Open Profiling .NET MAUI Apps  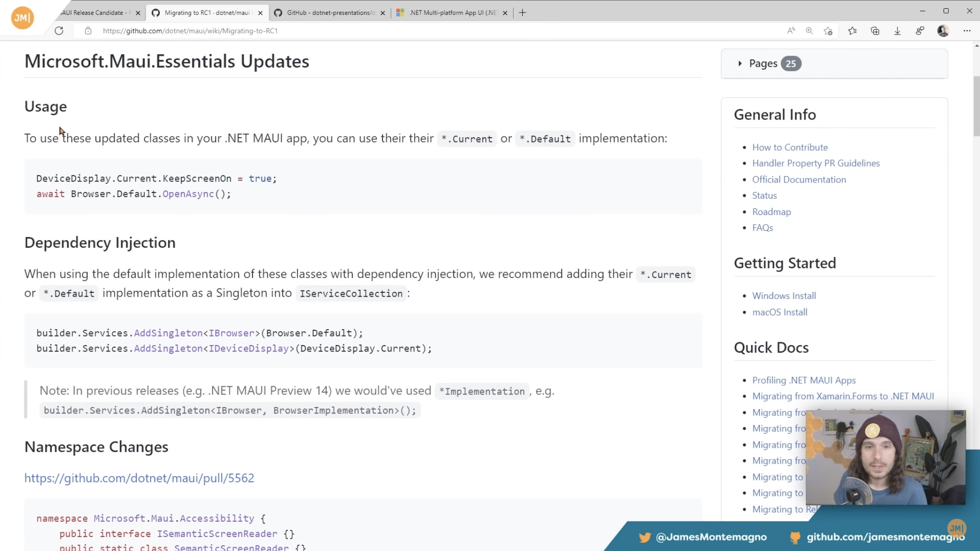[804, 380]
